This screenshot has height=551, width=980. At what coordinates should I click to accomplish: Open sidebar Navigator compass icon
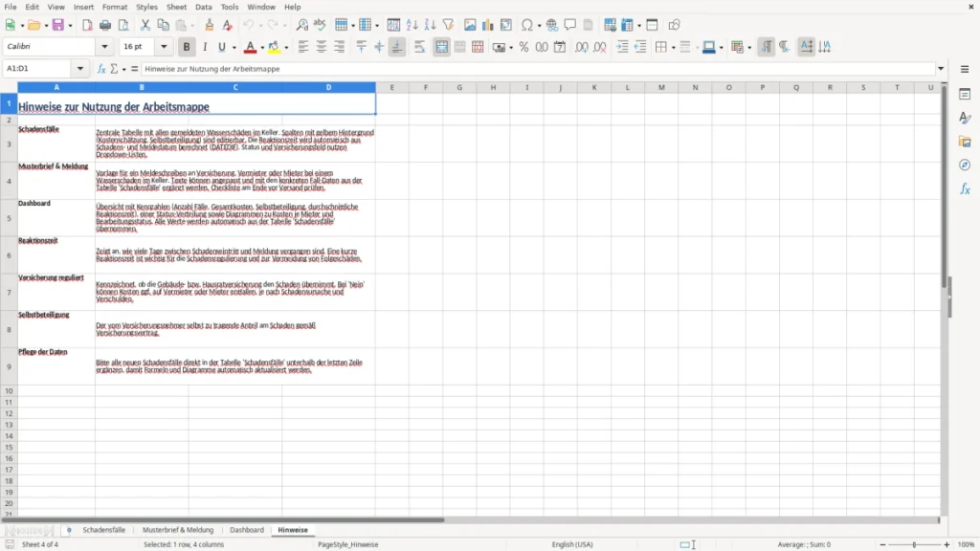[x=965, y=165]
